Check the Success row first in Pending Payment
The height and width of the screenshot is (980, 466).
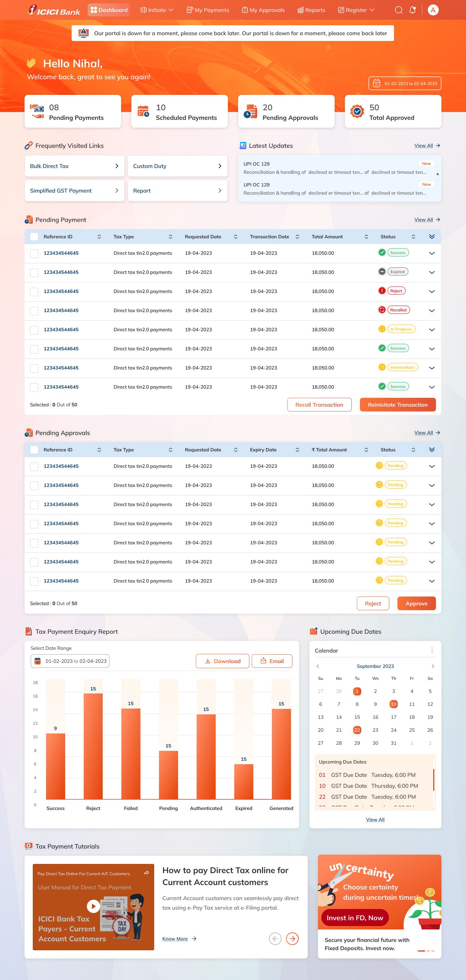34,253
